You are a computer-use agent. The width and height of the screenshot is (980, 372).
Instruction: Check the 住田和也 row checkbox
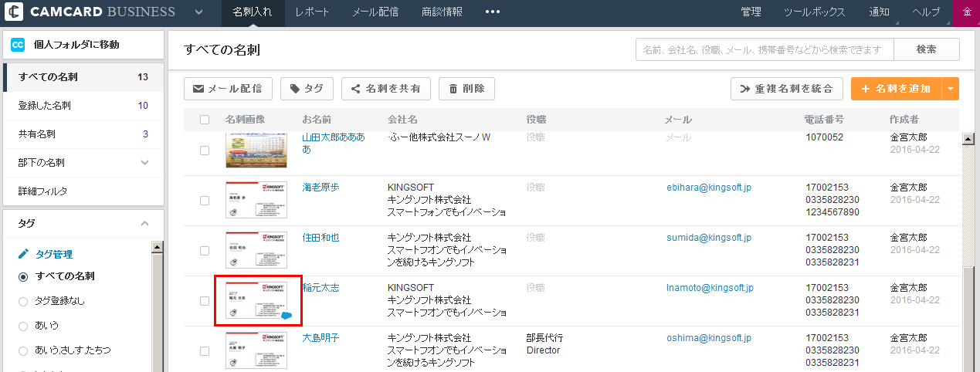(x=205, y=251)
